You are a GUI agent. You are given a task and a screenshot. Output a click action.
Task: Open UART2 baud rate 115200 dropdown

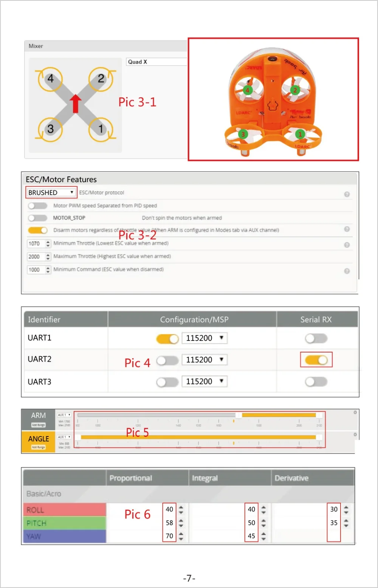point(204,360)
